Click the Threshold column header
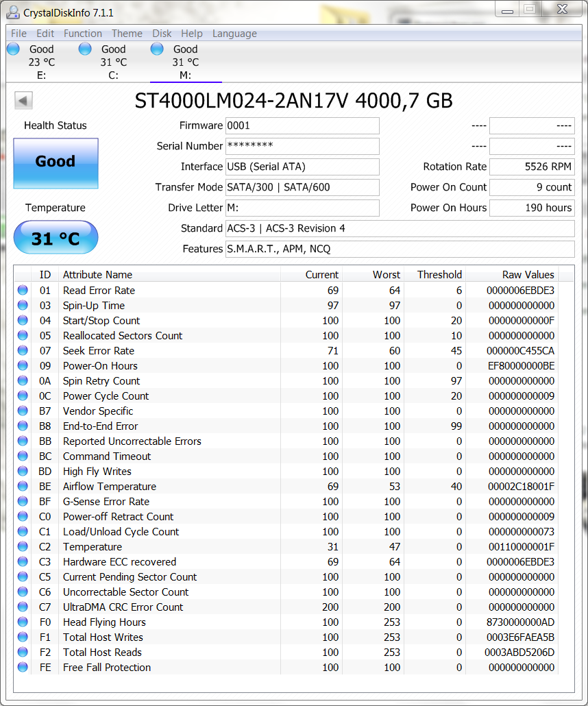The image size is (588, 706). coord(434,275)
